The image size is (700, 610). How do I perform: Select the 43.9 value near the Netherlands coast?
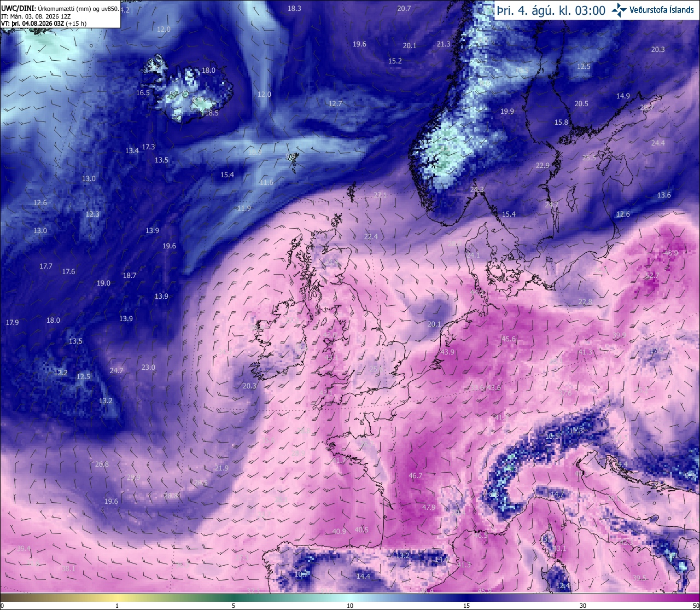(447, 352)
